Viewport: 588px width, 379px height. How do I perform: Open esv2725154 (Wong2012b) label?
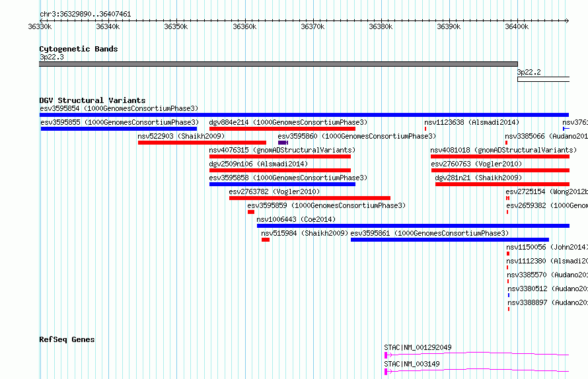pyautogui.click(x=546, y=192)
